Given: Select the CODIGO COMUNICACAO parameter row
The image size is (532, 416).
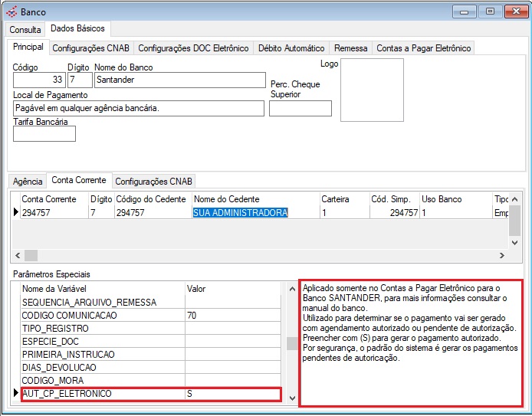Looking at the screenshot, I should (103, 315).
